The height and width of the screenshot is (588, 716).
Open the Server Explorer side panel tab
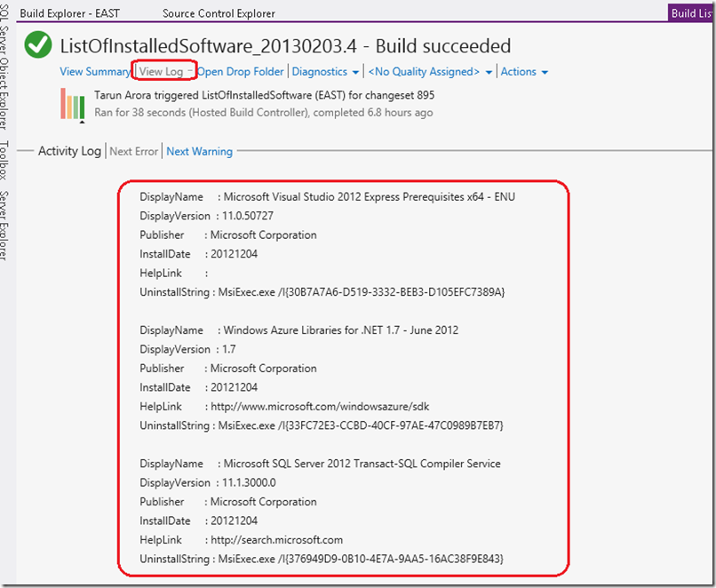[x=4, y=226]
